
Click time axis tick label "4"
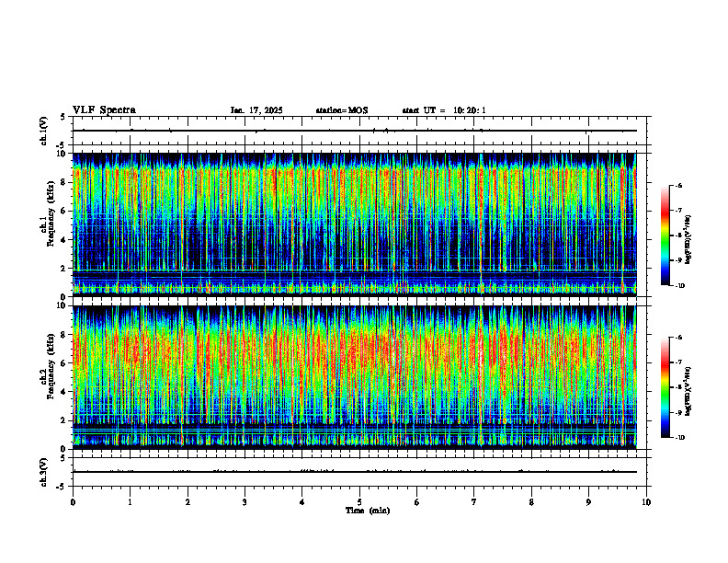[x=302, y=502]
